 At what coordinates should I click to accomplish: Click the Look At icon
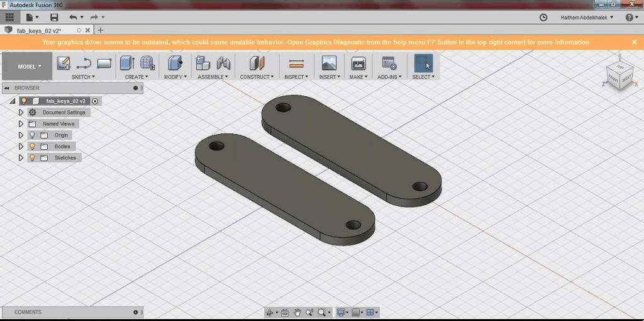pos(285,312)
